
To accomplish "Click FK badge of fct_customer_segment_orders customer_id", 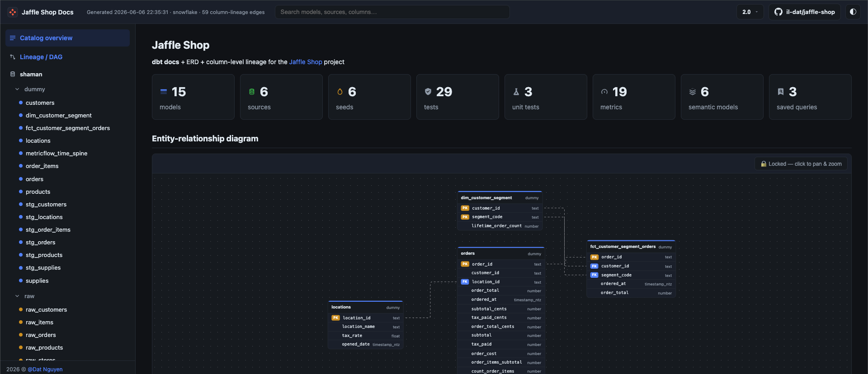I will [x=594, y=266].
